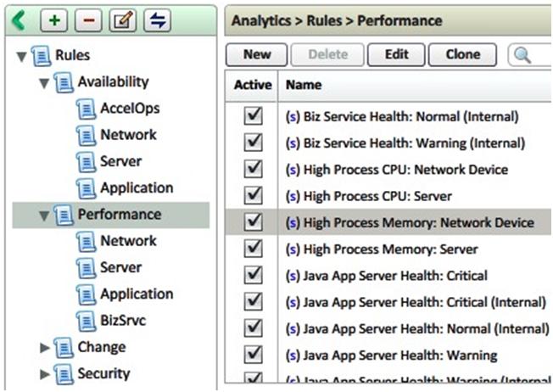Disable Java App Server Health: Critical rule checkbox
Image resolution: width=553 pixels, height=392 pixels.
(253, 276)
